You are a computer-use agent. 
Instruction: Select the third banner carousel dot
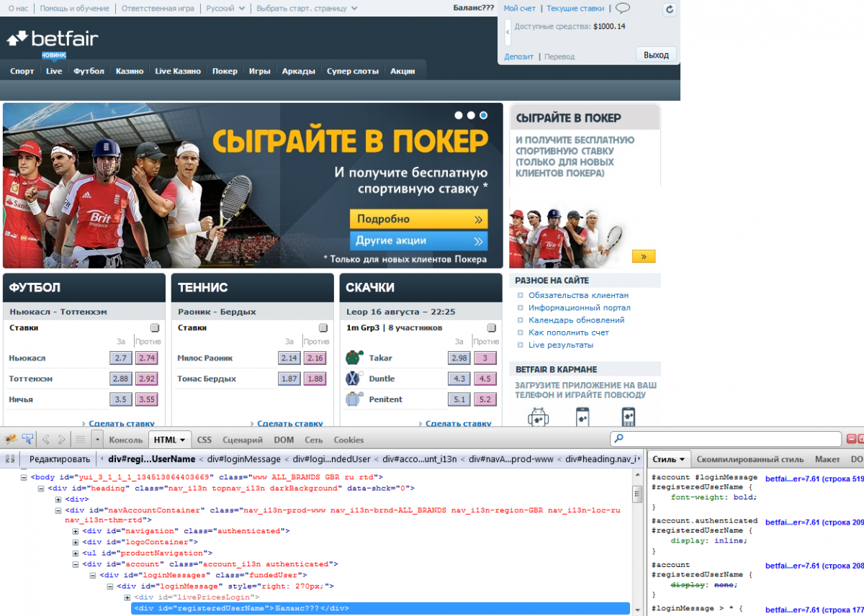click(483, 115)
